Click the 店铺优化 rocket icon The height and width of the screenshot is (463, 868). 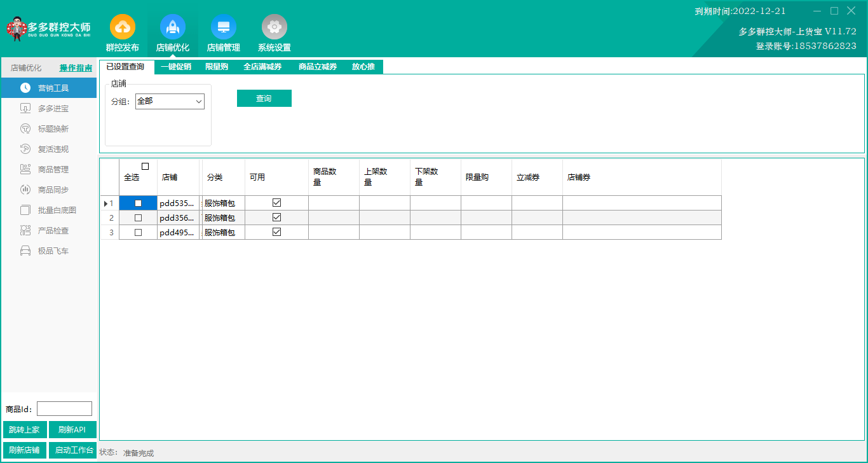coord(172,27)
